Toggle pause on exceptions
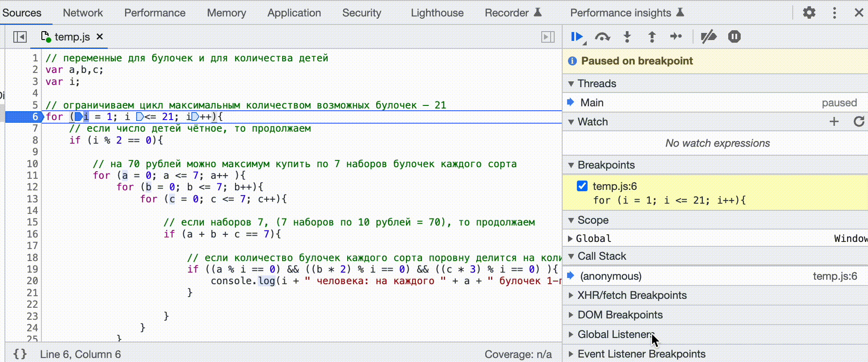This screenshot has height=362, width=868. pos(734,37)
